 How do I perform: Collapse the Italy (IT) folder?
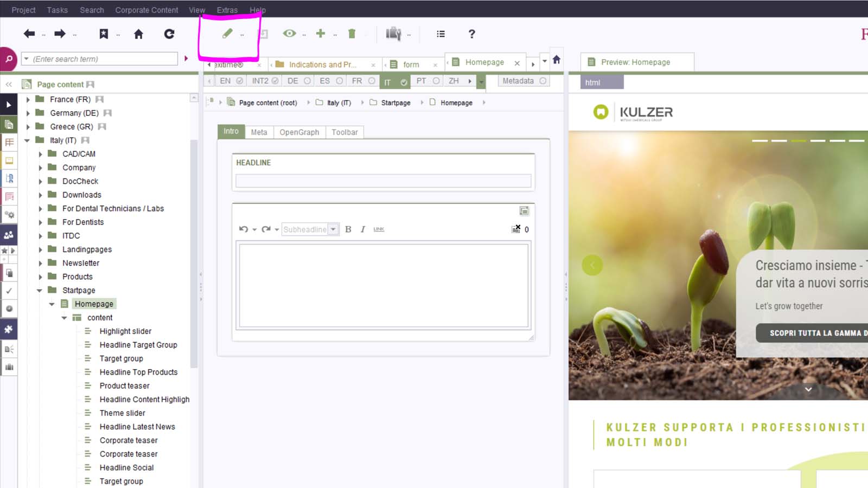tap(27, 140)
